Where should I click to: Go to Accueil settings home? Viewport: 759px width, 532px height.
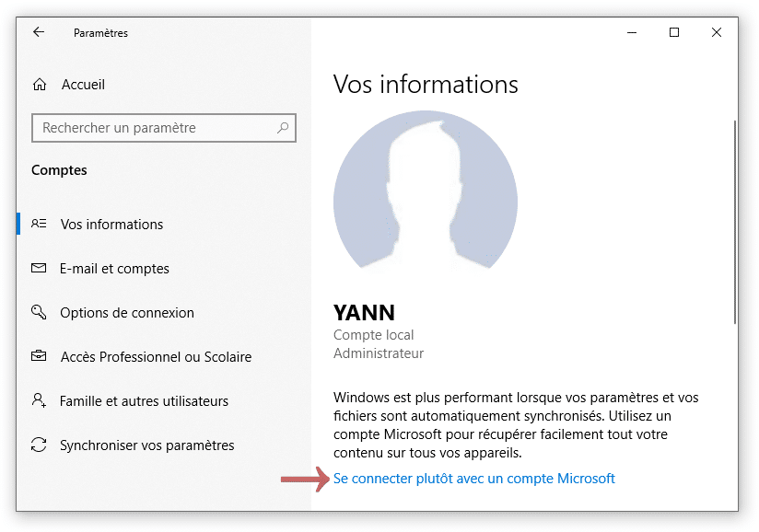[x=83, y=85]
